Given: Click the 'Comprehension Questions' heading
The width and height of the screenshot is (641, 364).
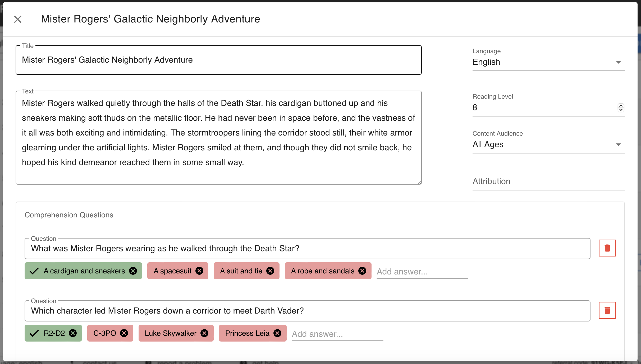Looking at the screenshot, I should 69,215.
